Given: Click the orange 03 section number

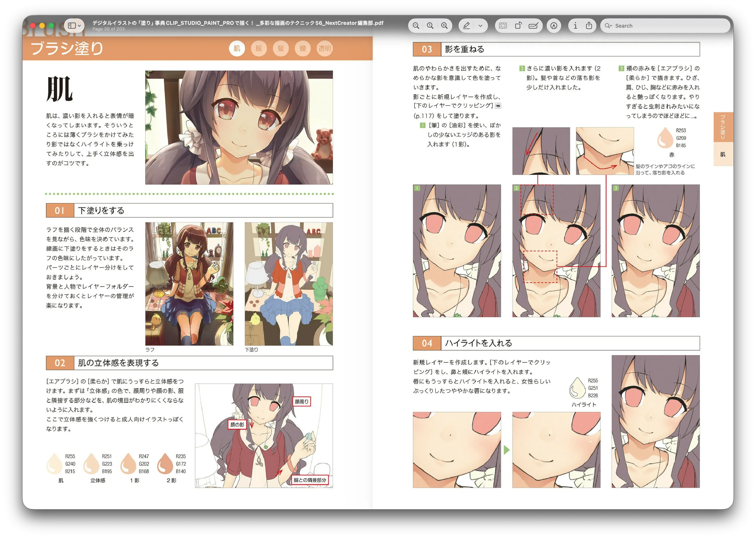Looking at the screenshot, I should [427, 49].
